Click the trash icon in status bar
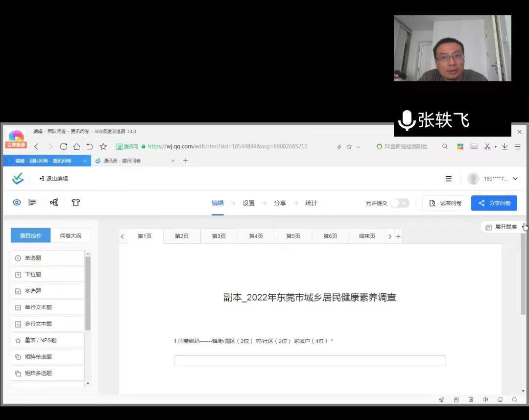This screenshot has width=529, height=420. point(471,399)
